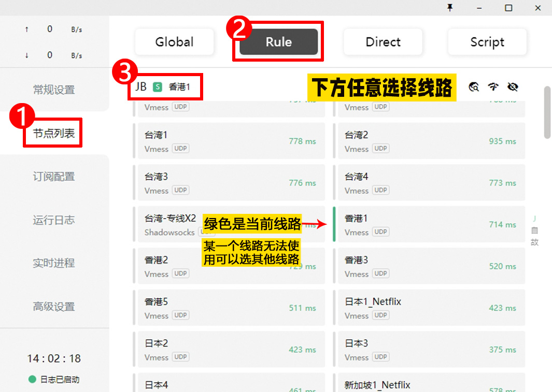Click the vertical scrollbar thumb

(x=547, y=112)
